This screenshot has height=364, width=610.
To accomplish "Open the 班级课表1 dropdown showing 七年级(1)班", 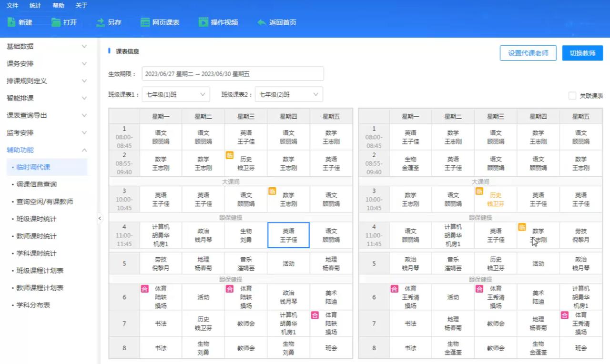I will [176, 94].
